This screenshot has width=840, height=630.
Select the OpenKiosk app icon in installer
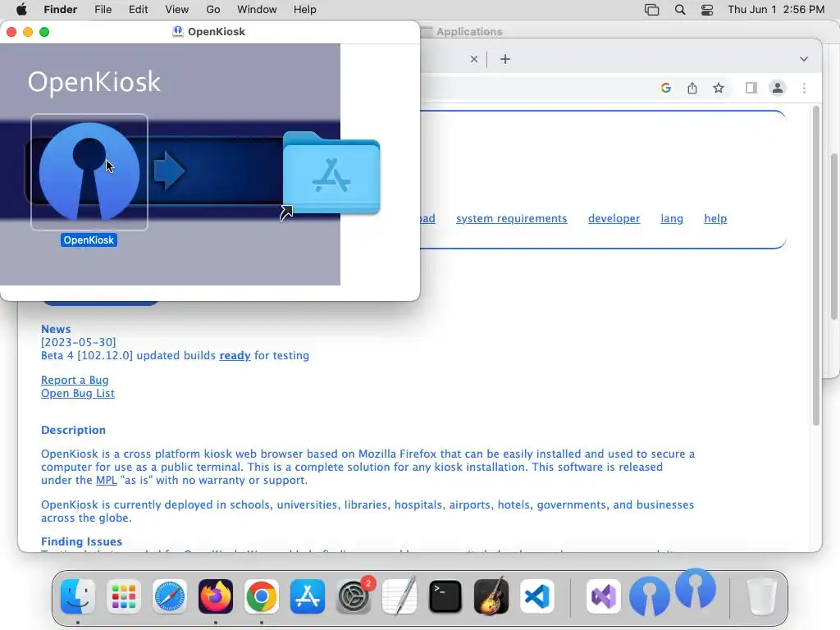(x=89, y=172)
